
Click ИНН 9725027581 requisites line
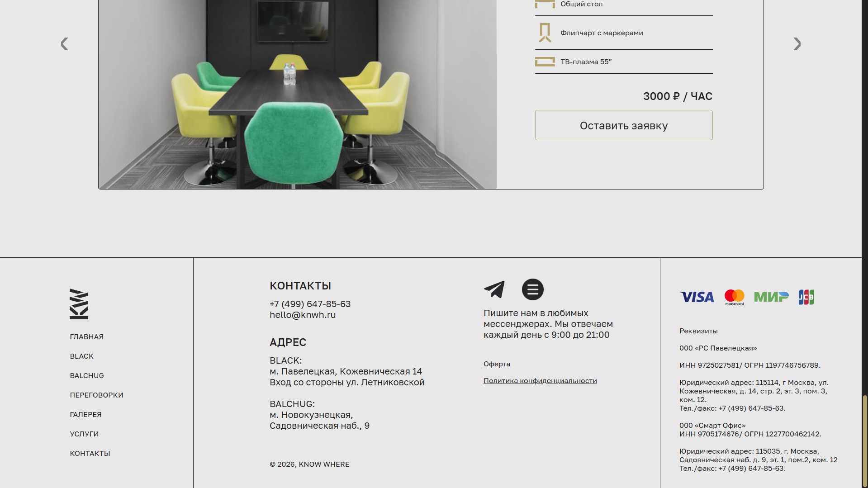[750, 365]
